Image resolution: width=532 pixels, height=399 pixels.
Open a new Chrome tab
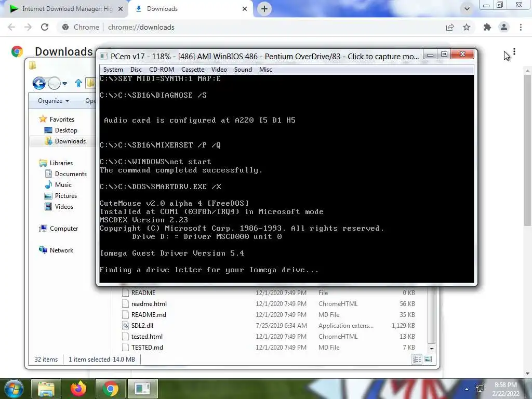[x=264, y=9]
